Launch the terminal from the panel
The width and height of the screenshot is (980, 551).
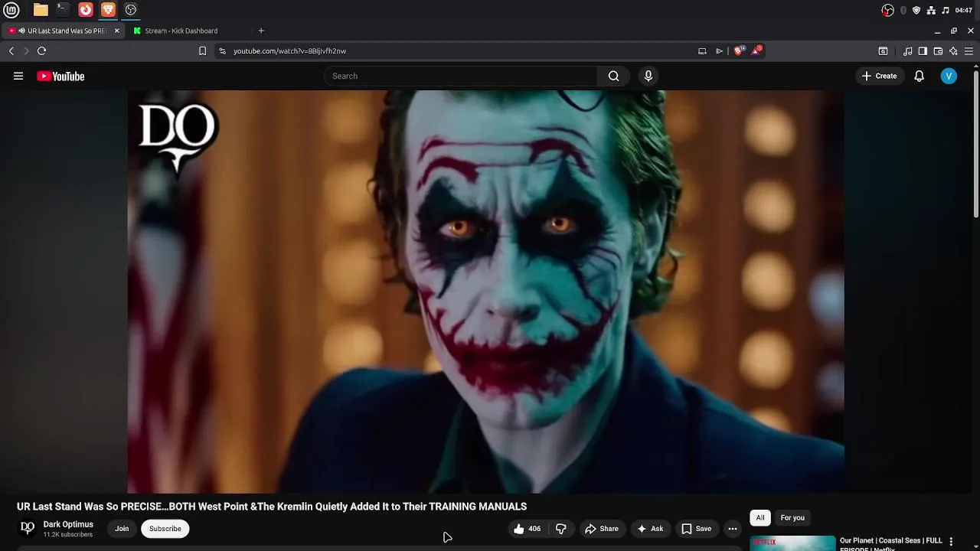pos(63,10)
